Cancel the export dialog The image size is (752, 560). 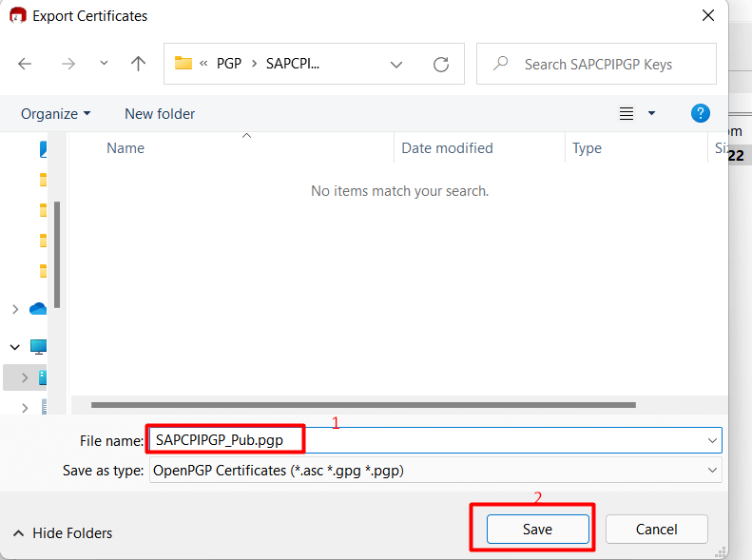tap(657, 530)
